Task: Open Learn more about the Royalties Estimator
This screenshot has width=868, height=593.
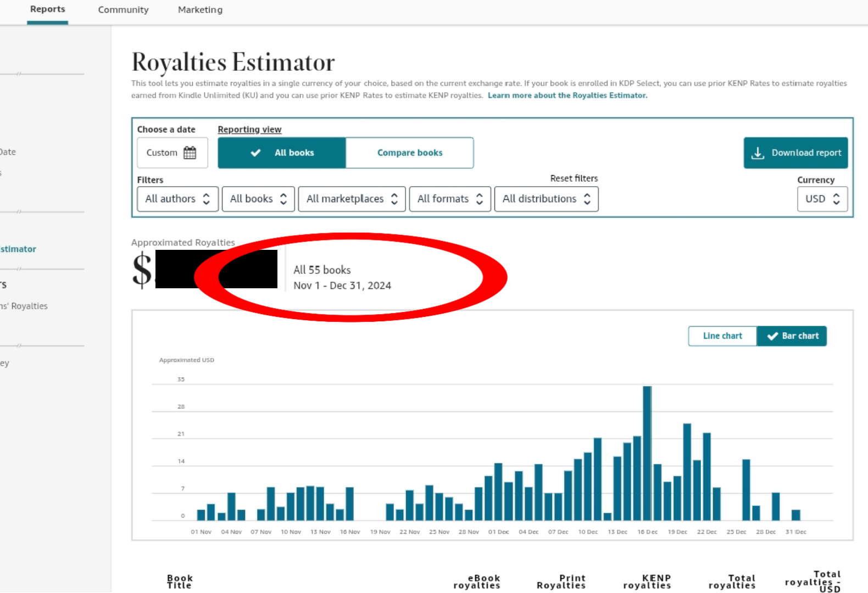Action: [x=567, y=96]
